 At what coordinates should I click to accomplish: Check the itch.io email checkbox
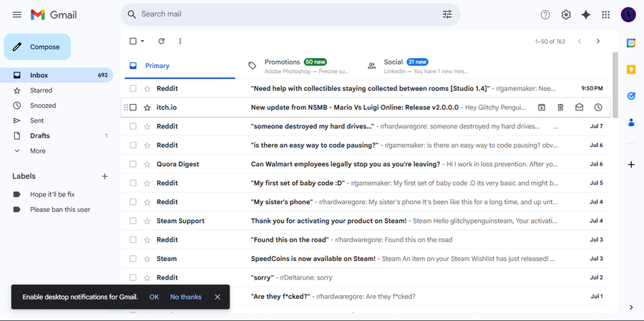coord(133,107)
